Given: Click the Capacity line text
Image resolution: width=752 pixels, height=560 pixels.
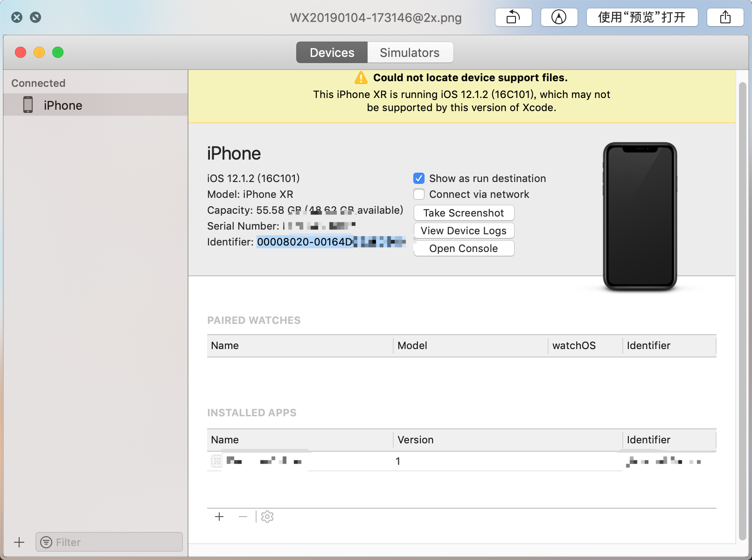Looking at the screenshot, I should click(x=305, y=210).
